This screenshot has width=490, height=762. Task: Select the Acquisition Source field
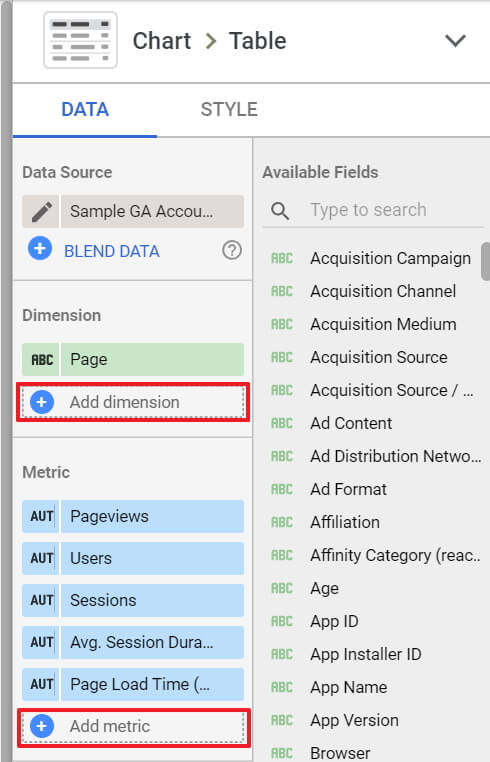point(379,357)
